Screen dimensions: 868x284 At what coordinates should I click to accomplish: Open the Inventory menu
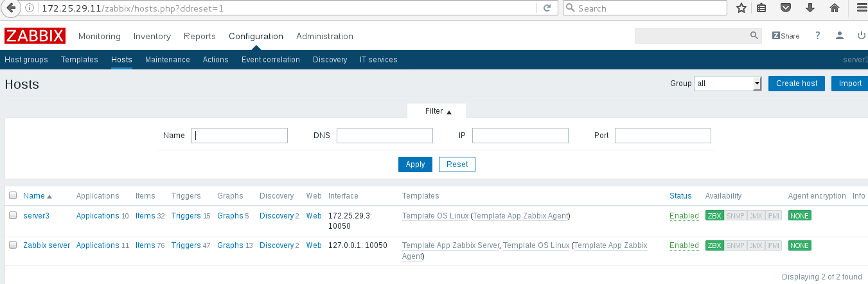point(152,36)
